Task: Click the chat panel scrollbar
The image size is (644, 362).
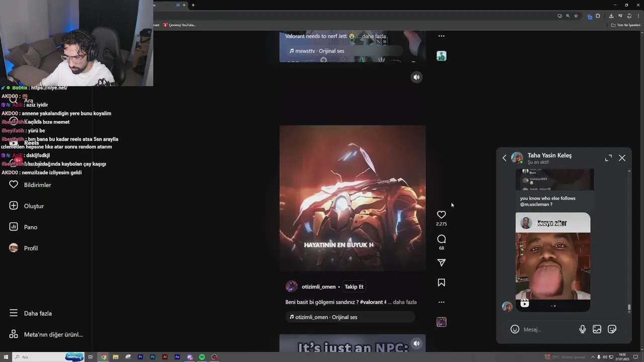Action: 629,308
